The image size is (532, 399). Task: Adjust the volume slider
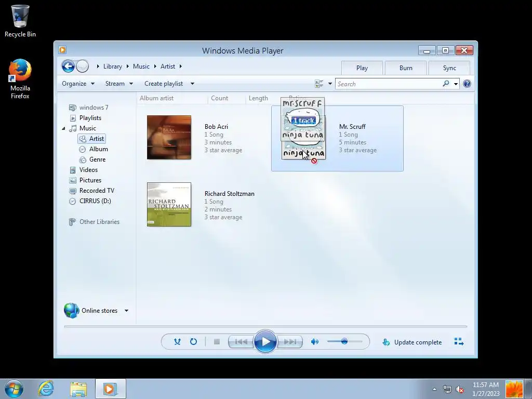(344, 341)
